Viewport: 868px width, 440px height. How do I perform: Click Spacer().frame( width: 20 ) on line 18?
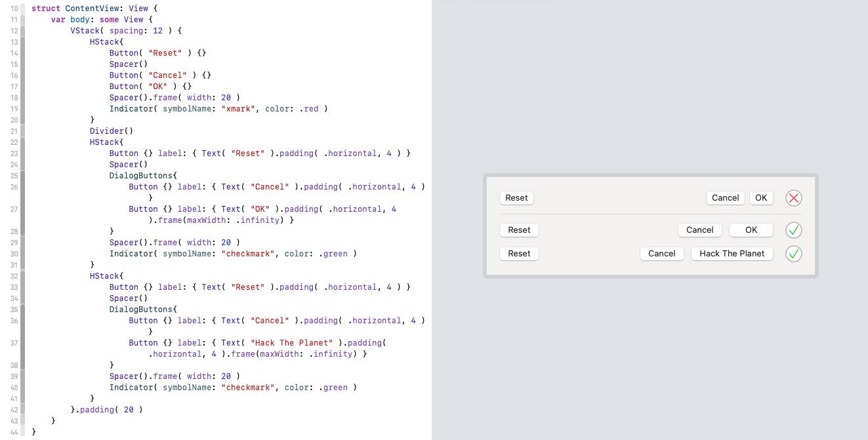click(175, 98)
